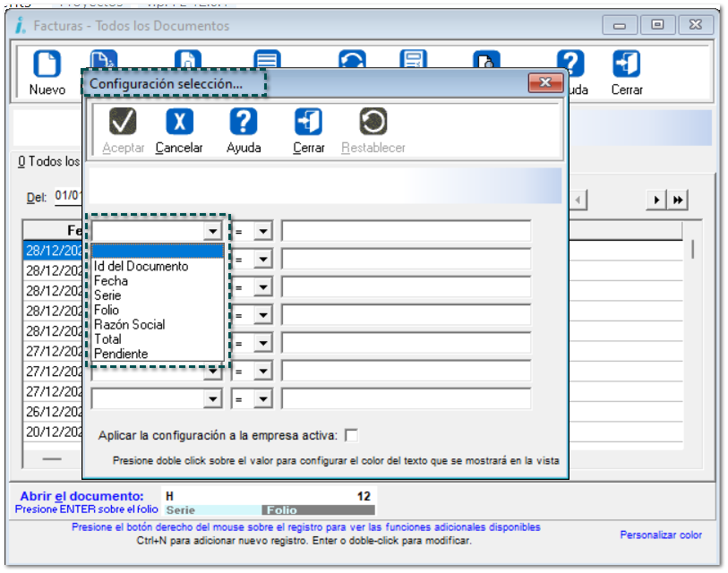728x573 pixels.
Task: Click the Nuevo document icon
Action: (47, 65)
